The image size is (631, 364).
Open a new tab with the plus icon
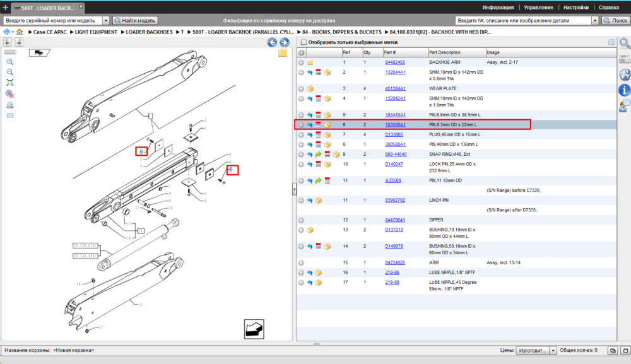(5, 7)
